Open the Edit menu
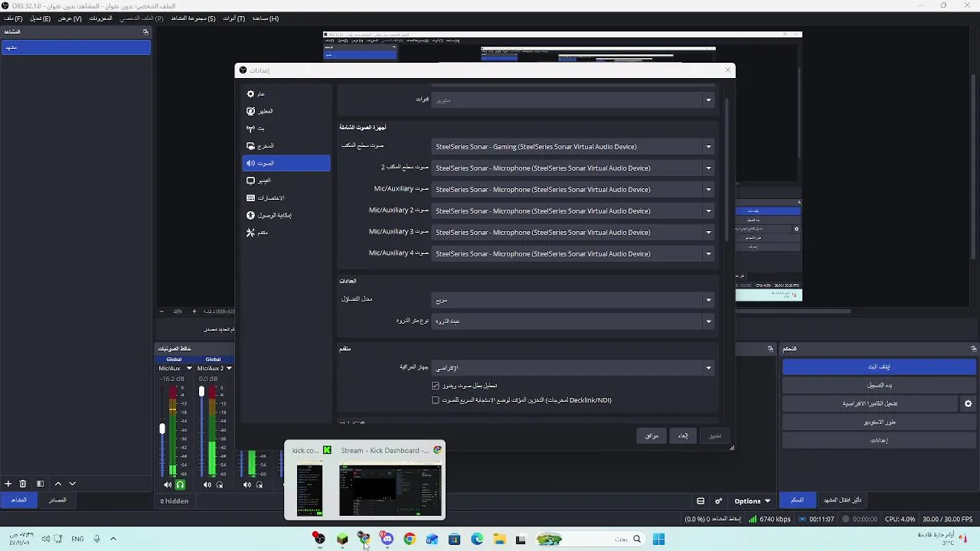The image size is (980, 551). (x=40, y=18)
